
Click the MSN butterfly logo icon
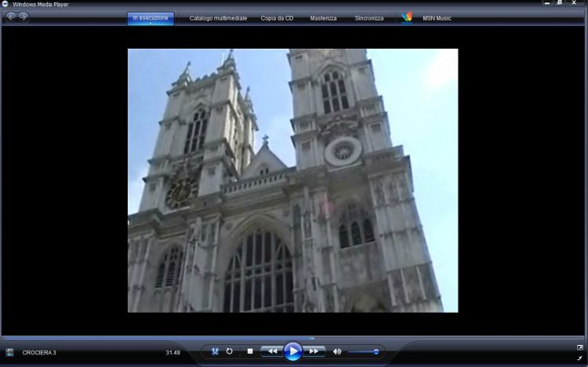click(406, 17)
